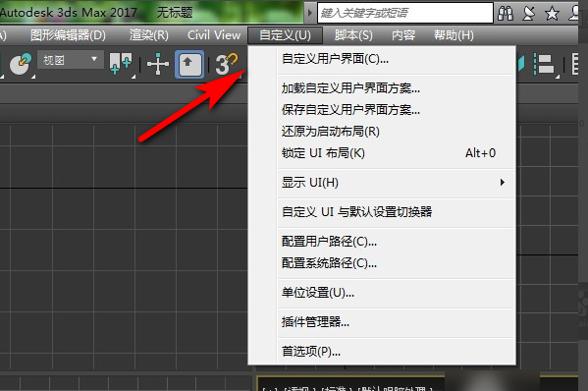This screenshot has width=588, height=391.
Task: Click the align tool icon
Action: click(543, 64)
